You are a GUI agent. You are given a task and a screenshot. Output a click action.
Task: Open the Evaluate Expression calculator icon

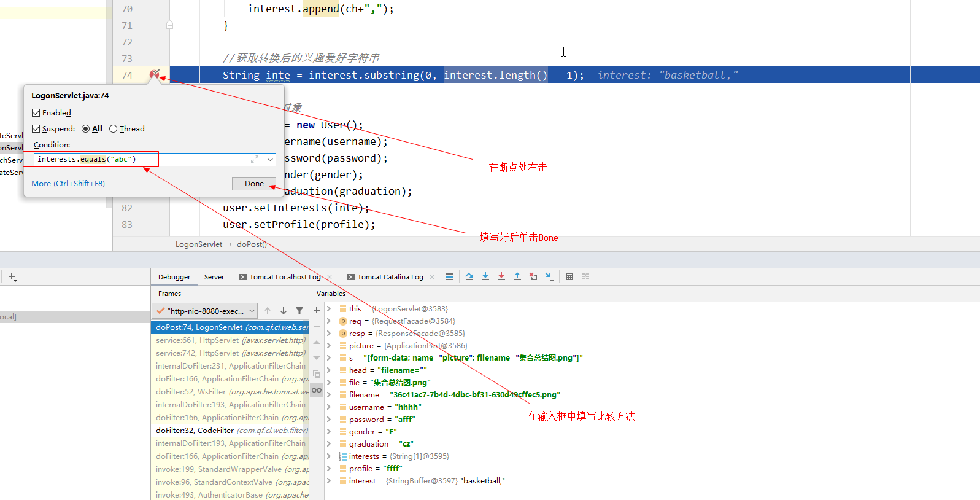click(x=569, y=276)
